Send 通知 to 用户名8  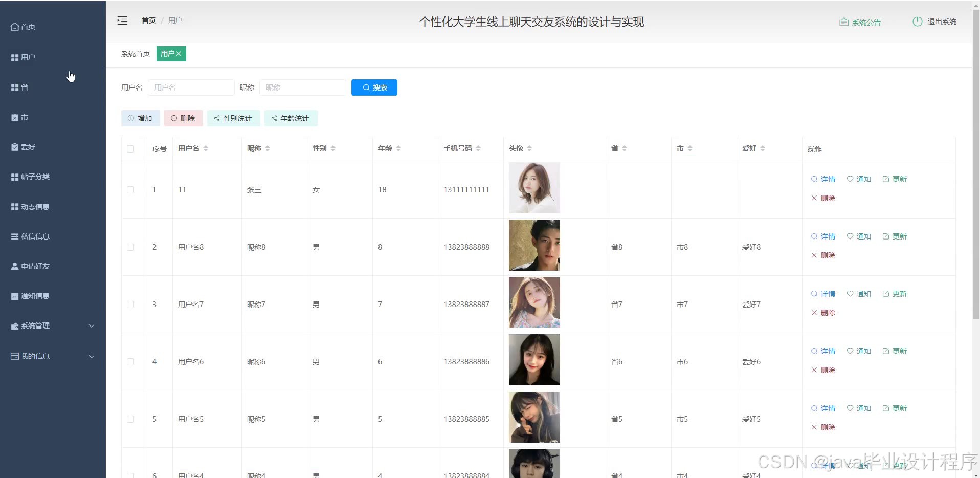(x=859, y=236)
